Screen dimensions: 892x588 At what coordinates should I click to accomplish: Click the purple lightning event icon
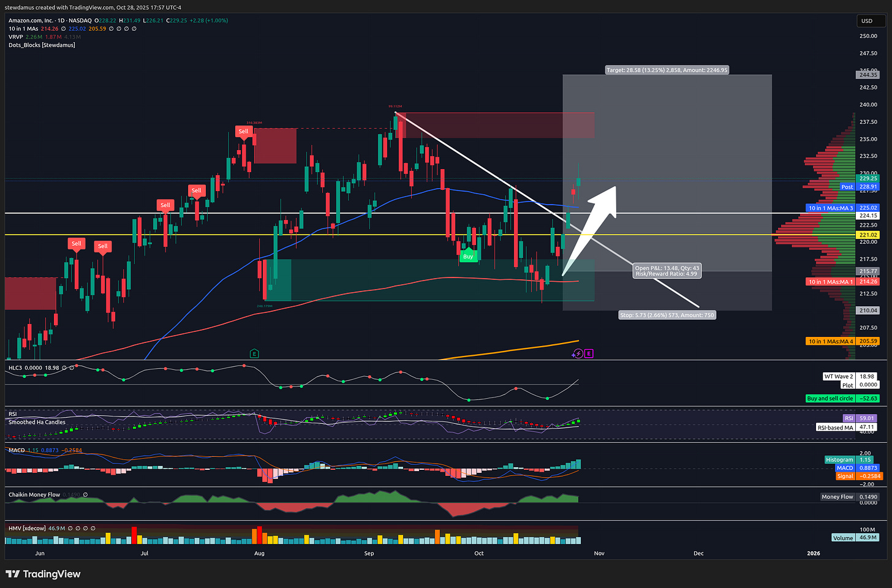pyautogui.click(x=577, y=353)
